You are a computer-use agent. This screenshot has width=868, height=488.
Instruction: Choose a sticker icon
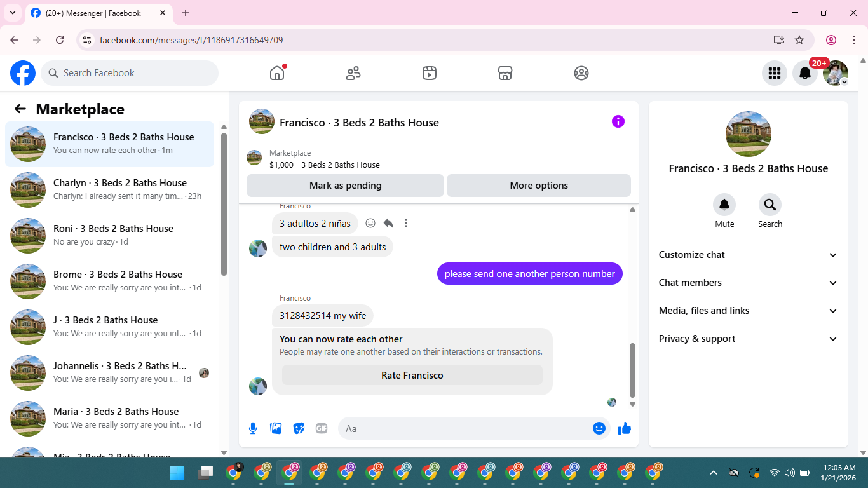(299, 428)
